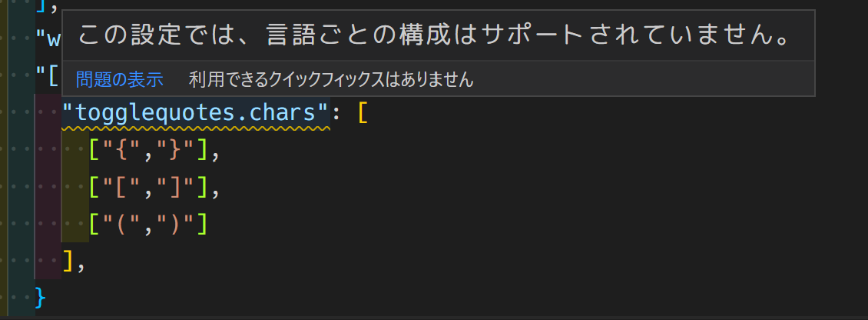This screenshot has width=868, height=320.
Task: Click green closing bracket of the parenthesis pair
Action: pyautogui.click(x=203, y=225)
